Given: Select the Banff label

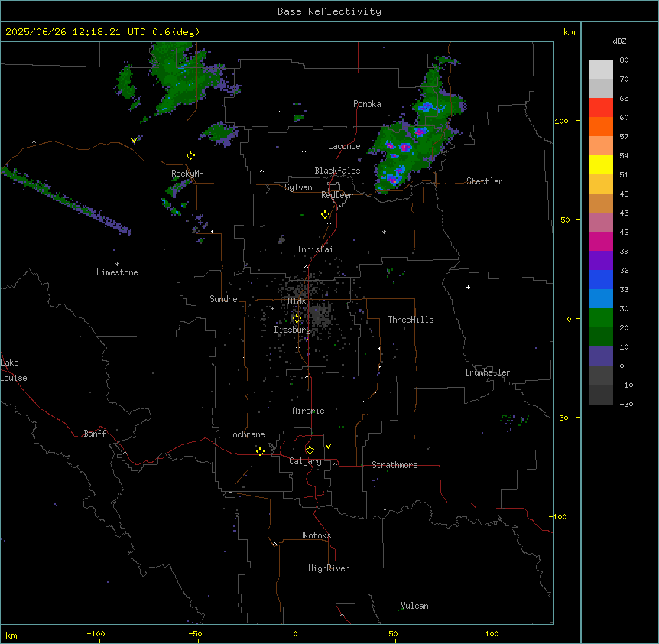Looking at the screenshot, I should pos(95,434).
